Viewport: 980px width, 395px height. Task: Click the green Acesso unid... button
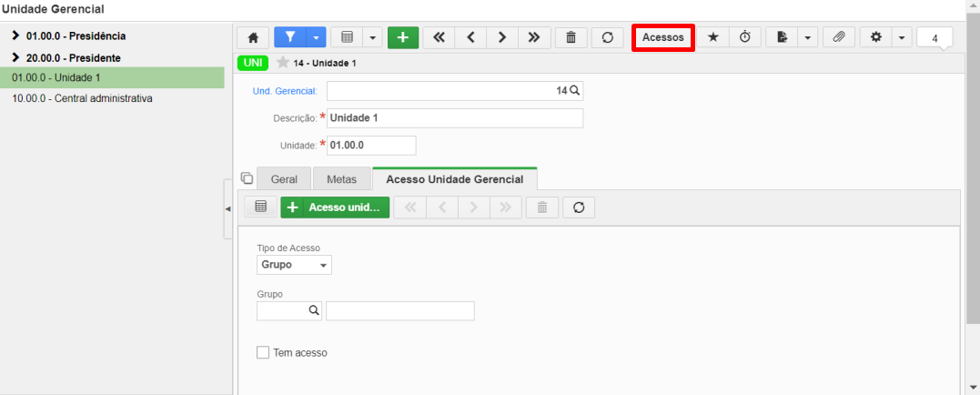335,208
